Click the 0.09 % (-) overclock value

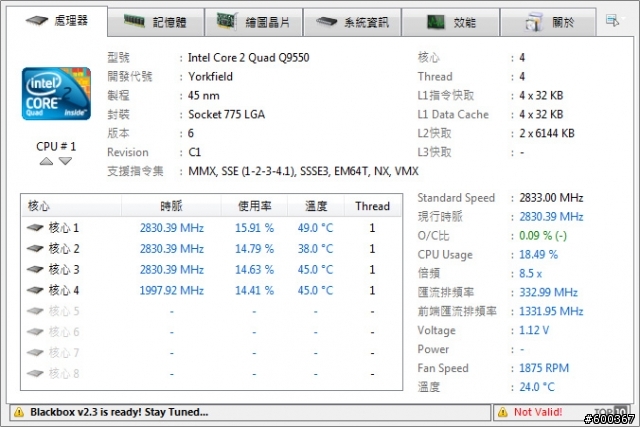(543, 236)
